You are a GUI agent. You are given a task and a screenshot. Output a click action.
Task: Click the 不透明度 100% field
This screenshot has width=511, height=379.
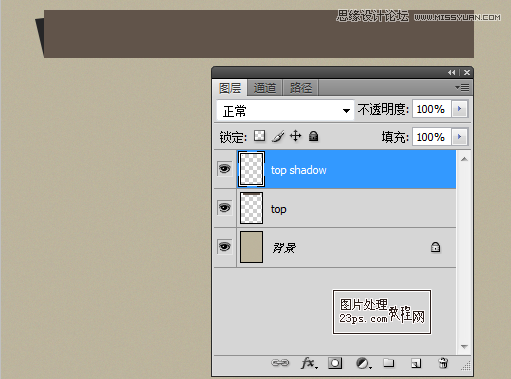click(432, 109)
